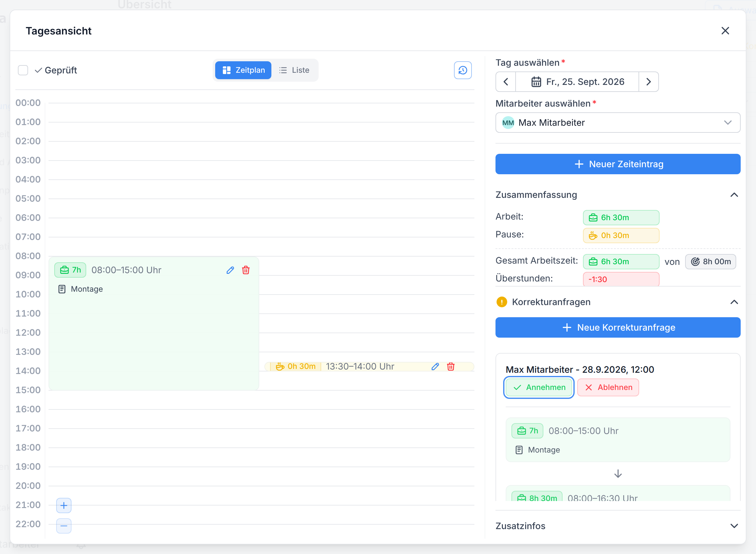Delete the 13:30–14:00 break entry

point(451,367)
